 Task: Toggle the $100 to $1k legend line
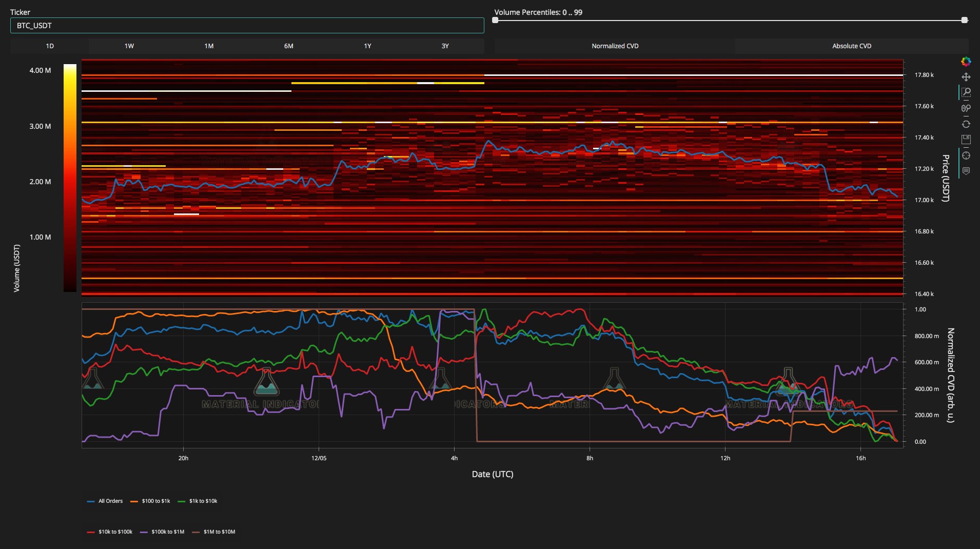tap(150, 501)
